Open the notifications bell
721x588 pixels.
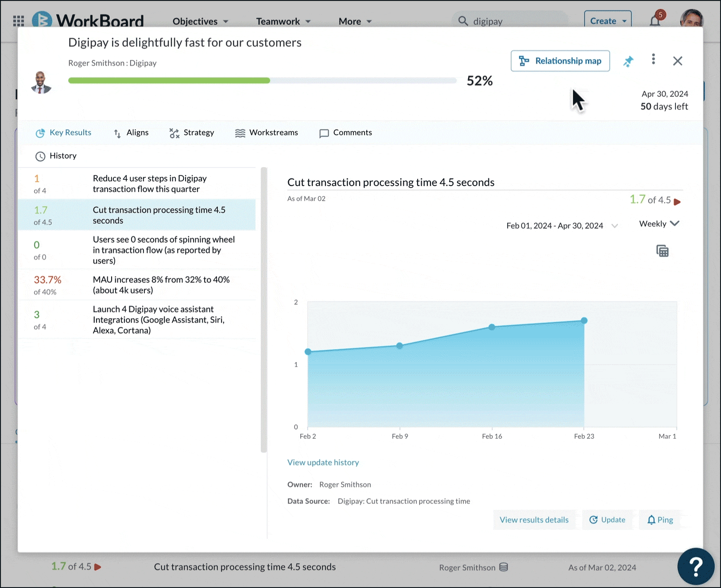pyautogui.click(x=655, y=20)
